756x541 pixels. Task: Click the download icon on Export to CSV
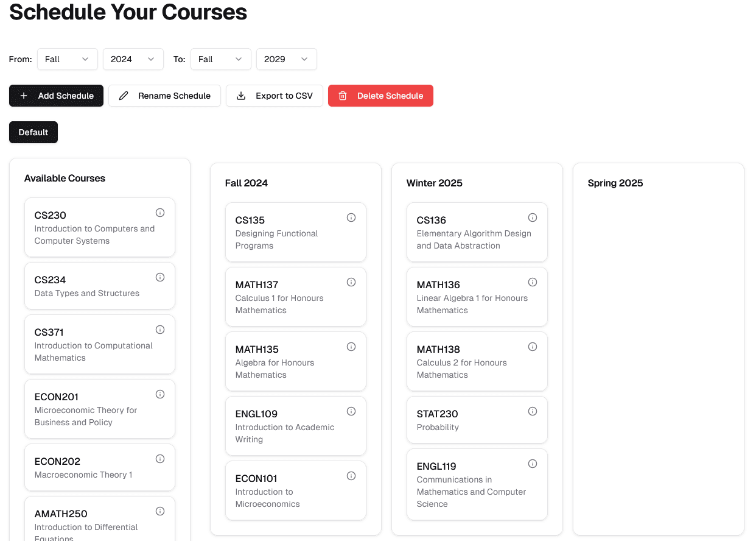point(241,96)
